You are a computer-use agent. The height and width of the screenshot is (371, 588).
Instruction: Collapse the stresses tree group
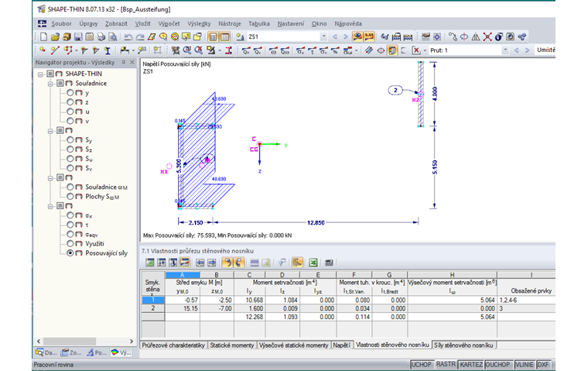[x=50, y=206]
